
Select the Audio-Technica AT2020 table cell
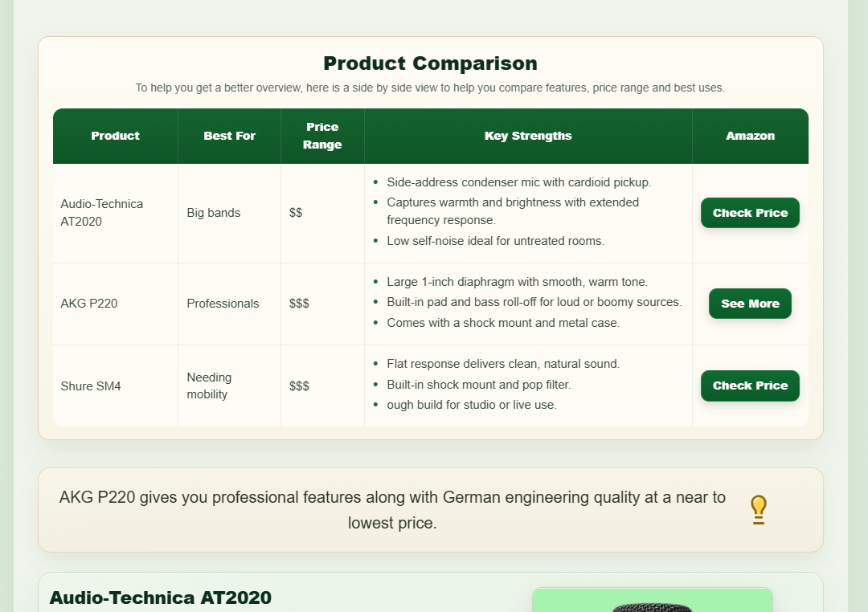(x=115, y=213)
